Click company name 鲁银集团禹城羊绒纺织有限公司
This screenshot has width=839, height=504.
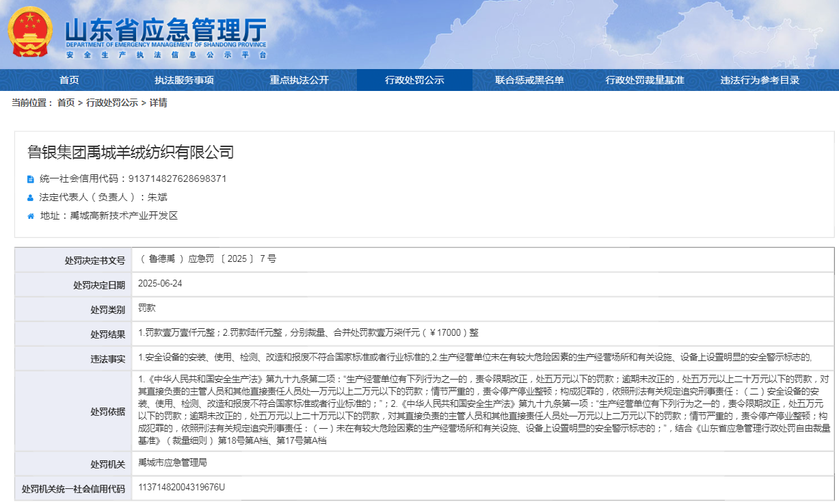(x=131, y=152)
